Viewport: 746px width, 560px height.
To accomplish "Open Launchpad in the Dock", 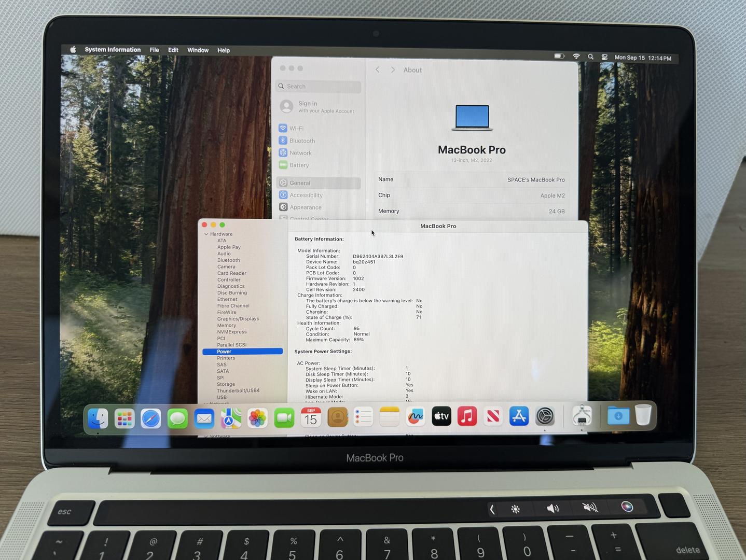I will [x=125, y=418].
